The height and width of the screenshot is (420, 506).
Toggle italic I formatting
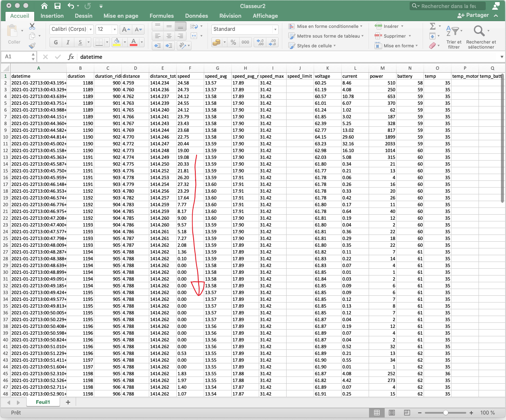(x=68, y=42)
